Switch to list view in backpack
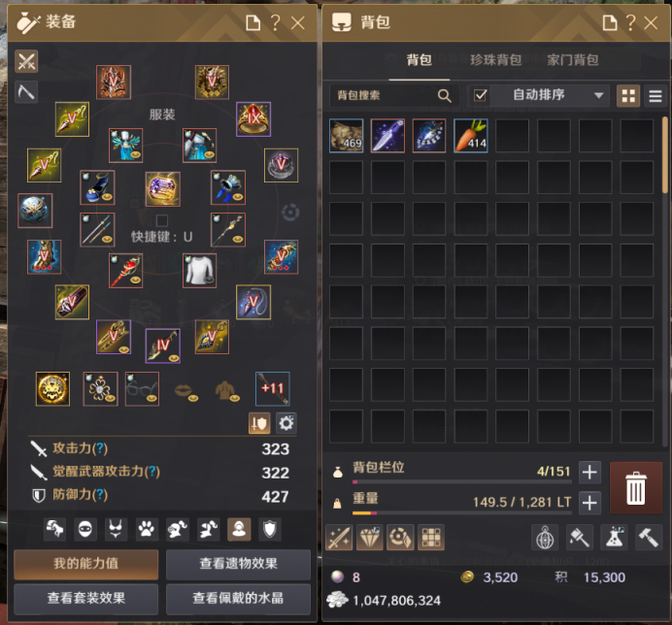The image size is (672, 625). (x=655, y=96)
